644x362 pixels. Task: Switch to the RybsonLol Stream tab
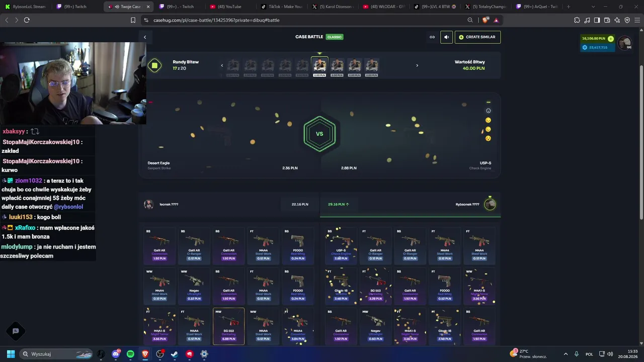[x=26, y=7]
